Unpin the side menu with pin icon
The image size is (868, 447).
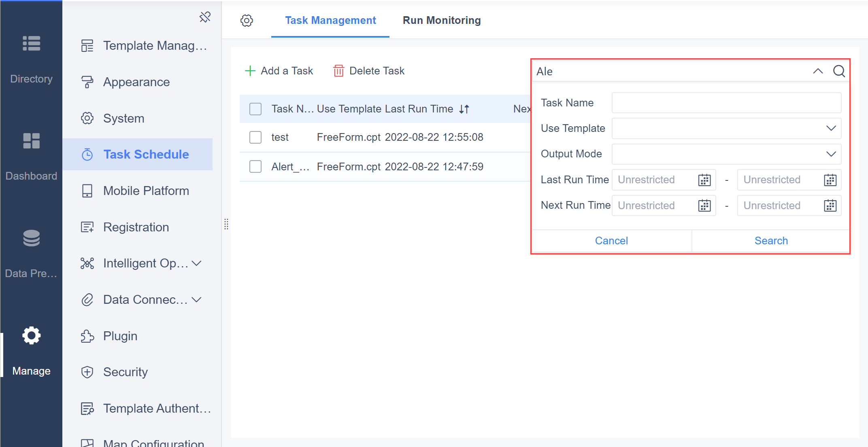[x=205, y=17]
